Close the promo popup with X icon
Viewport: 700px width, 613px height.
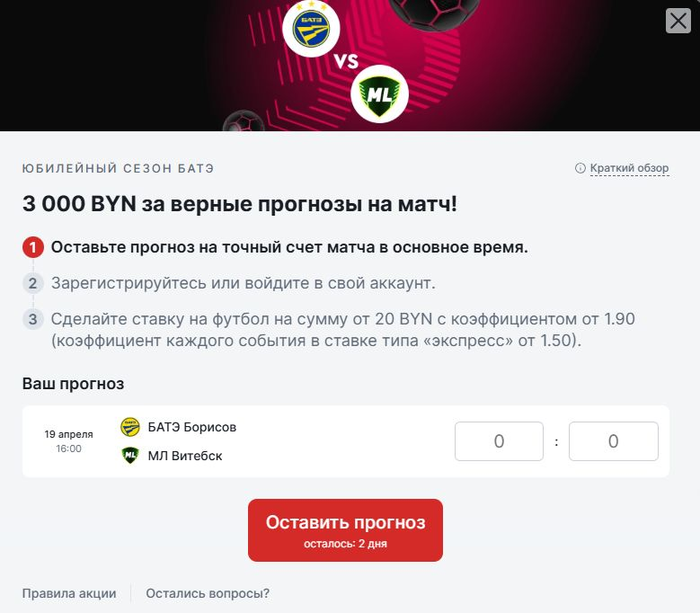tap(678, 21)
